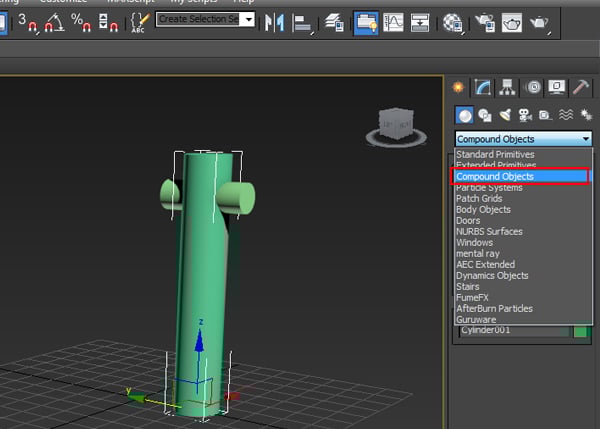Screen dimensions: 600x429
Task: Select Geometry category sphere icon
Action: point(465,115)
